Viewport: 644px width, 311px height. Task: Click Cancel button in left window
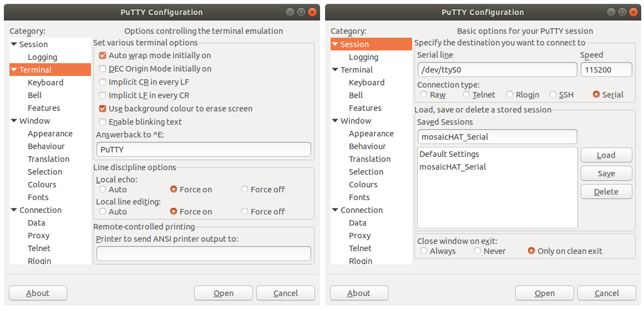286,293
